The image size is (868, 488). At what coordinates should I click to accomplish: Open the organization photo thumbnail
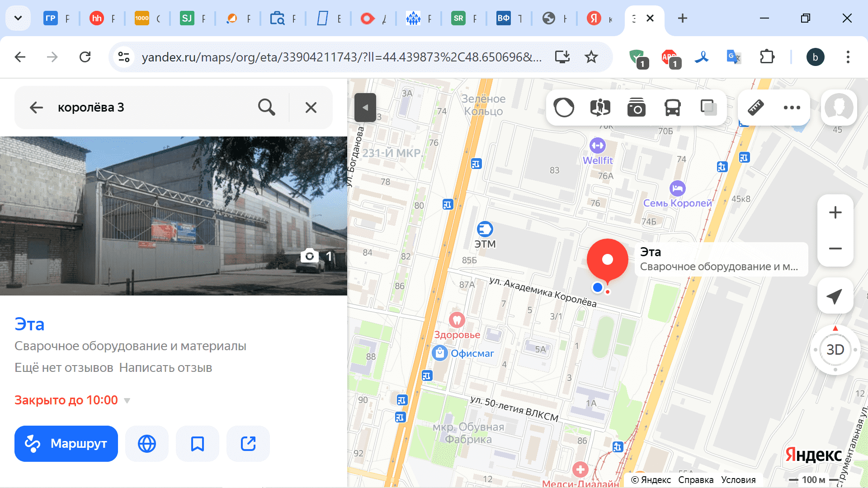tap(174, 216)
